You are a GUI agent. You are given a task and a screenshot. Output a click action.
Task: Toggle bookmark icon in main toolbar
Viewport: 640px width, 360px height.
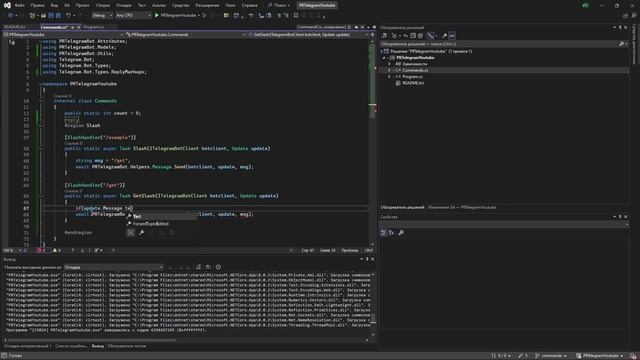pyautogui.click(x=296, y=16)
